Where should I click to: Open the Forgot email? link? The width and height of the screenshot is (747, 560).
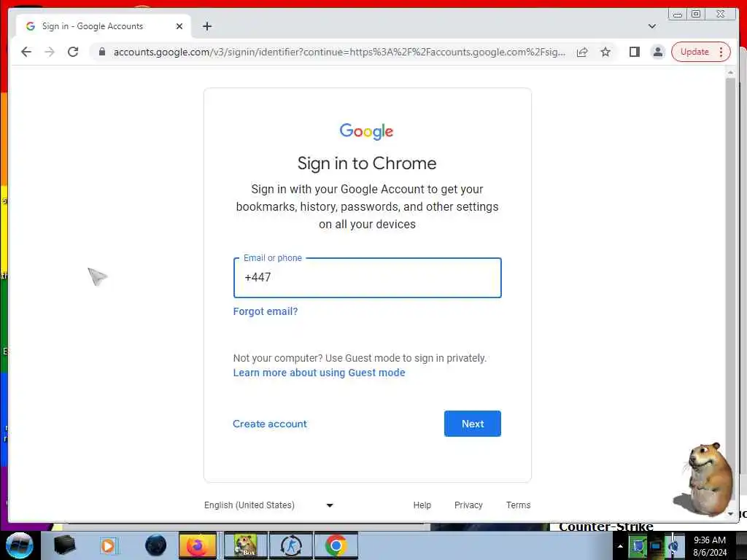[x=266, y=311]
